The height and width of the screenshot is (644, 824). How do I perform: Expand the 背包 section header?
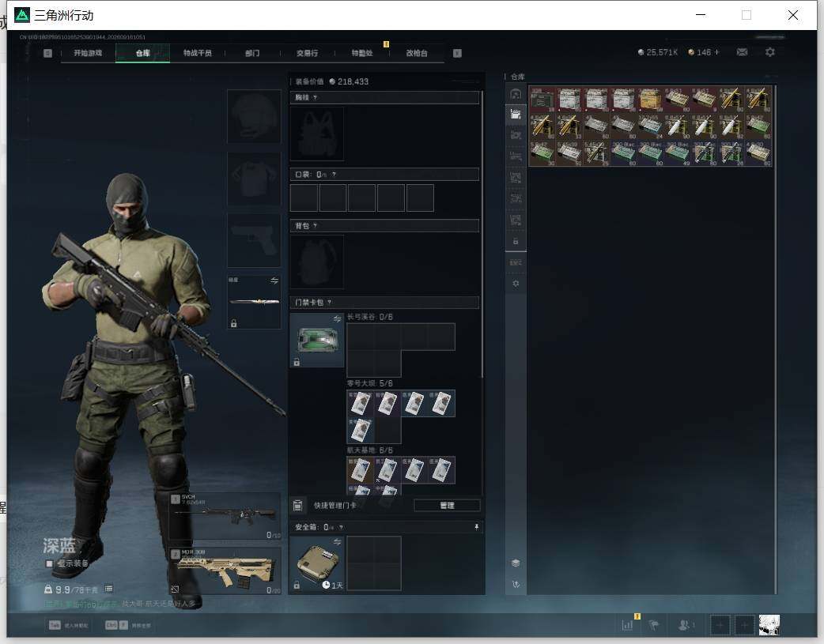point(384,225)
